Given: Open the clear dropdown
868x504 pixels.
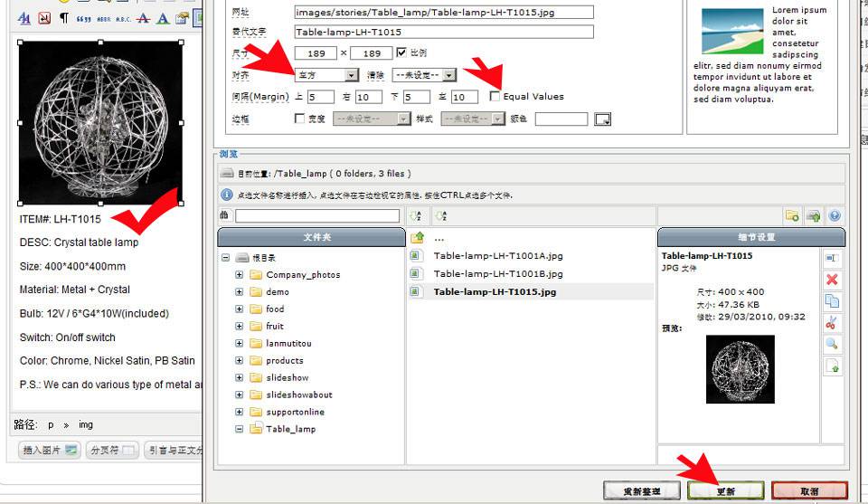Looking at the screenshot, I should point(424,75).
